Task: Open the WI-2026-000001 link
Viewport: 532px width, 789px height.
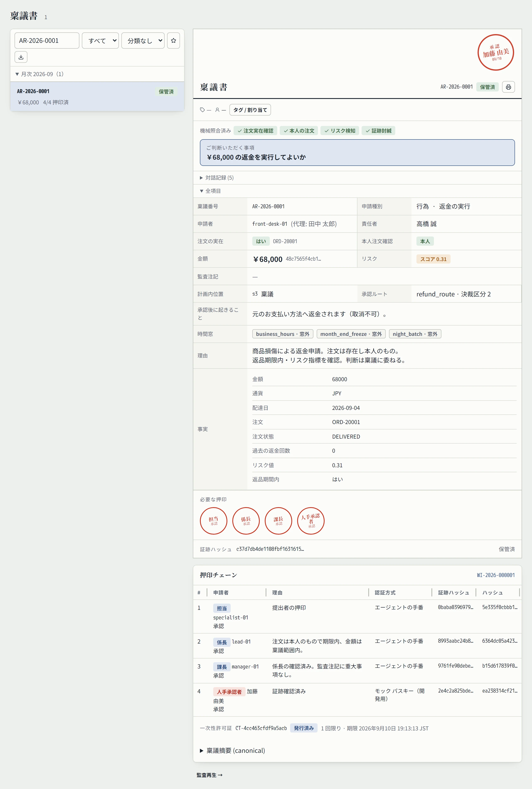Action: [496, 575]
